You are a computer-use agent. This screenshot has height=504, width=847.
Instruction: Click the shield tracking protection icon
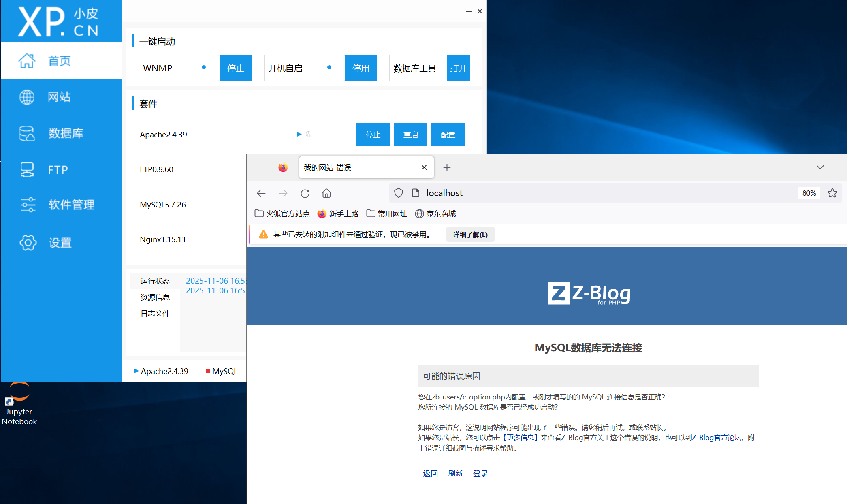[x=399, y=193]
